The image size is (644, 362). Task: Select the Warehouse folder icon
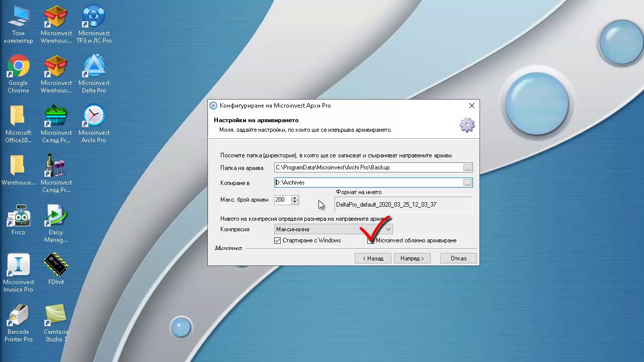18,170
